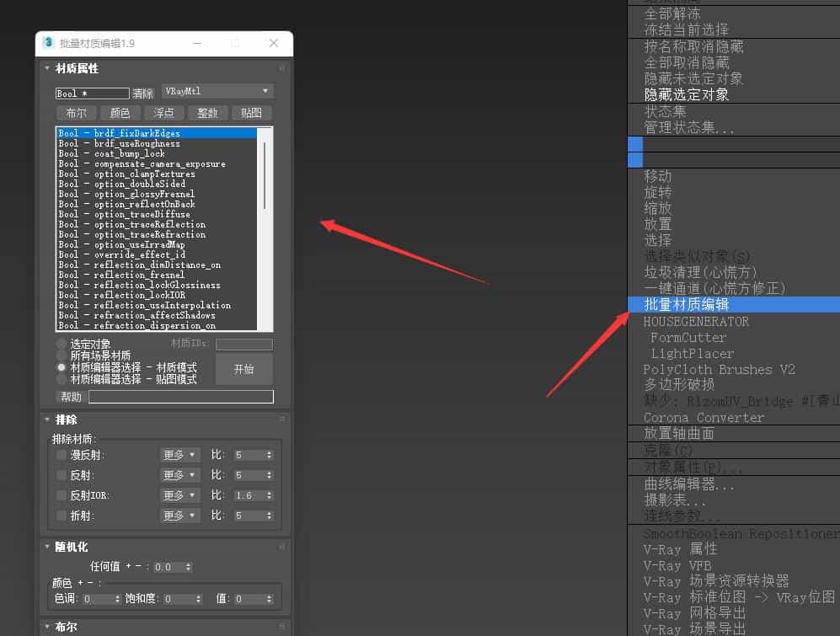The image size is (840, 636).
Task: Click the 3ds Max app icon in title bar
Action: [49, 43]
